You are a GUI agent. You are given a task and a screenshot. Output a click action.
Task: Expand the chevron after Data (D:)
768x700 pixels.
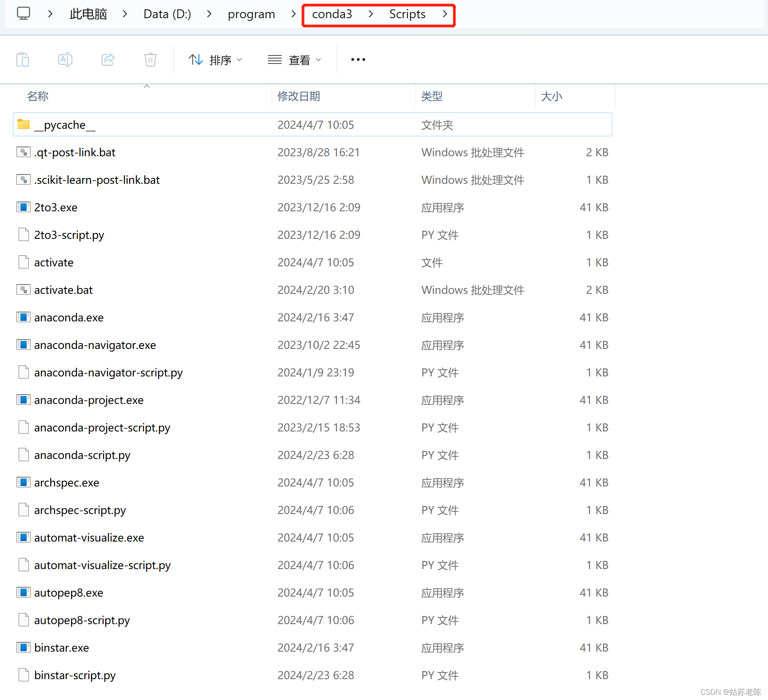click(209, 14)
